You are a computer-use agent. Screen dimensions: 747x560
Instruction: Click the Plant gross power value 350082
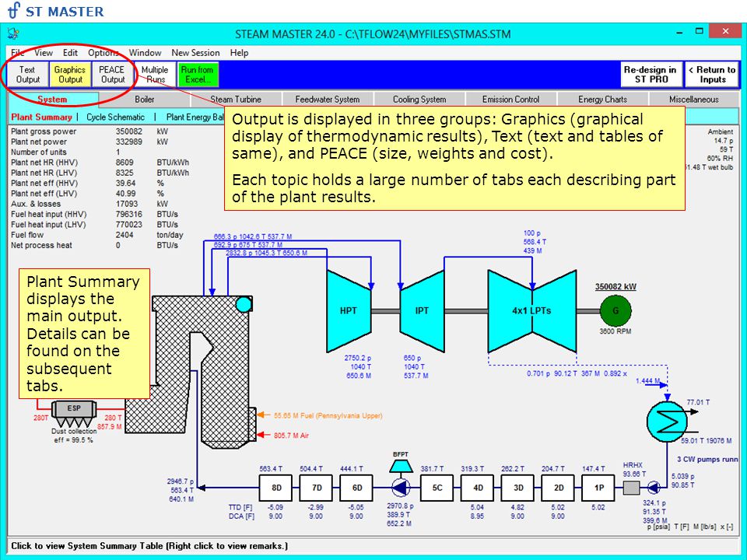click(129, 131)
